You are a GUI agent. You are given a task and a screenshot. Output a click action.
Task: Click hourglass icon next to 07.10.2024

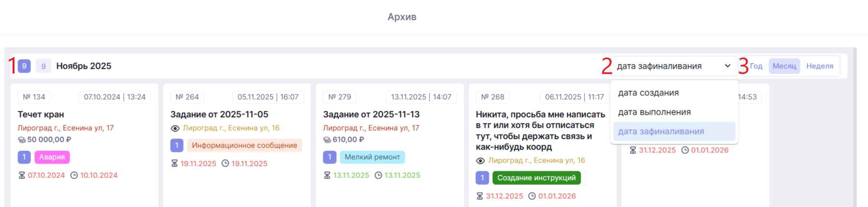tap(22, 176)
